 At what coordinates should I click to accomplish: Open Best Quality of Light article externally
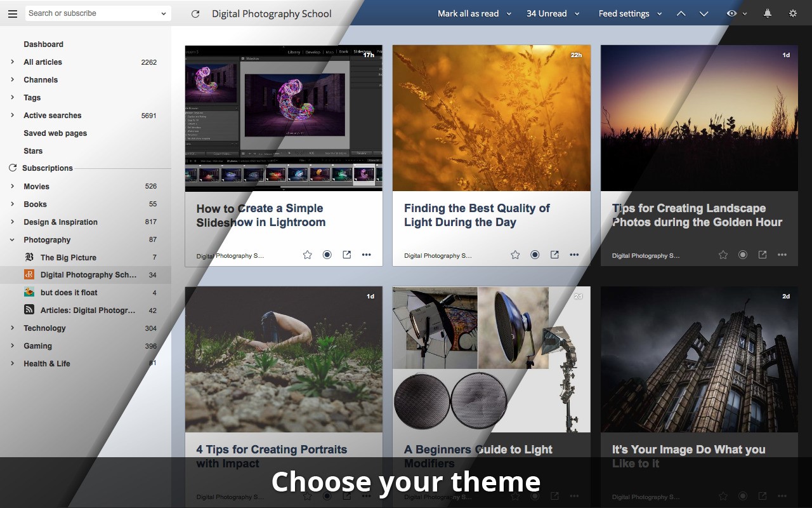click(x=555, y=255)
